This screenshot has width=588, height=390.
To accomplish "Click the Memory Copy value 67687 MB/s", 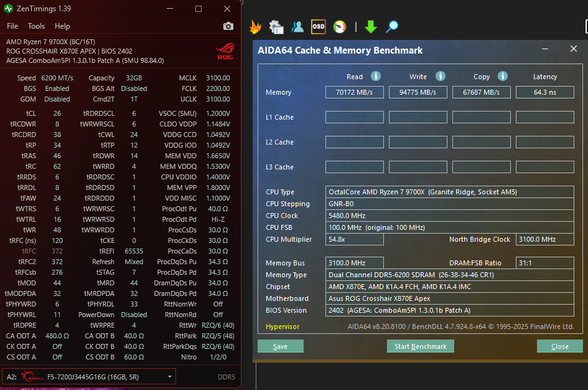I will coord(481,92).
